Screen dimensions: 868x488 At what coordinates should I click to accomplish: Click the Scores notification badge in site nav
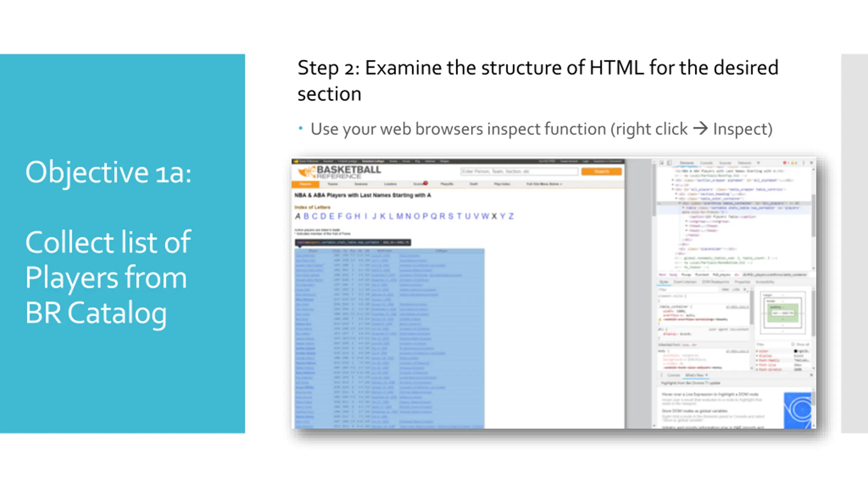[426, 183]
